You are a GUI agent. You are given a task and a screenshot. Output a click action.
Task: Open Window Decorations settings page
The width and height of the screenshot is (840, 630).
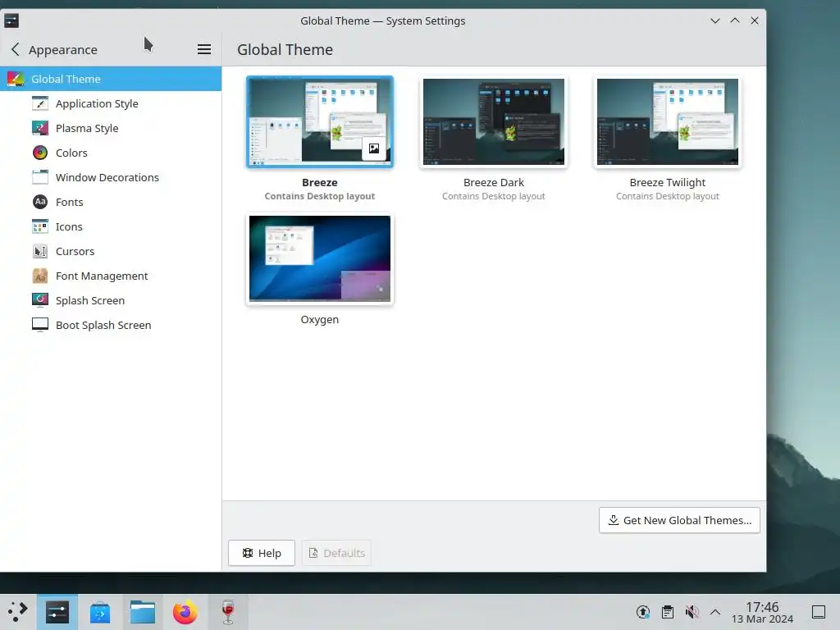click(111, 177)
